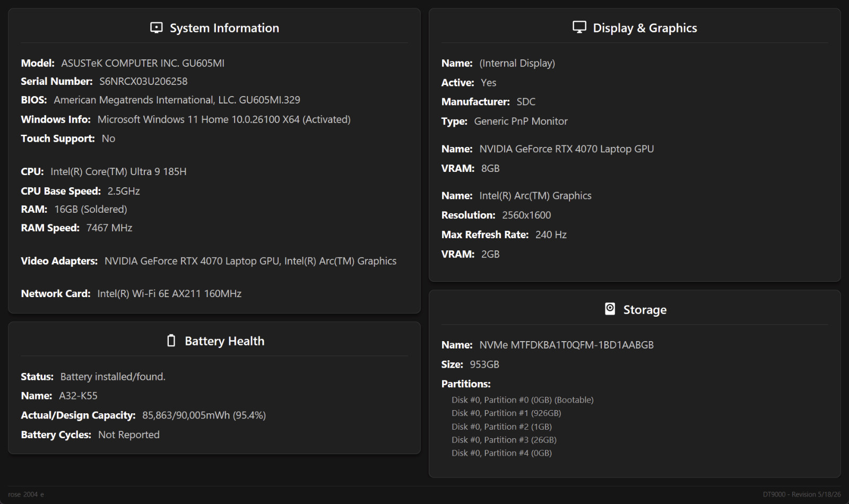
Task: Click NVIDIA GeForce RTX 4070 name in Display panel
Action: pyautogui.click(x=566, y=149)
